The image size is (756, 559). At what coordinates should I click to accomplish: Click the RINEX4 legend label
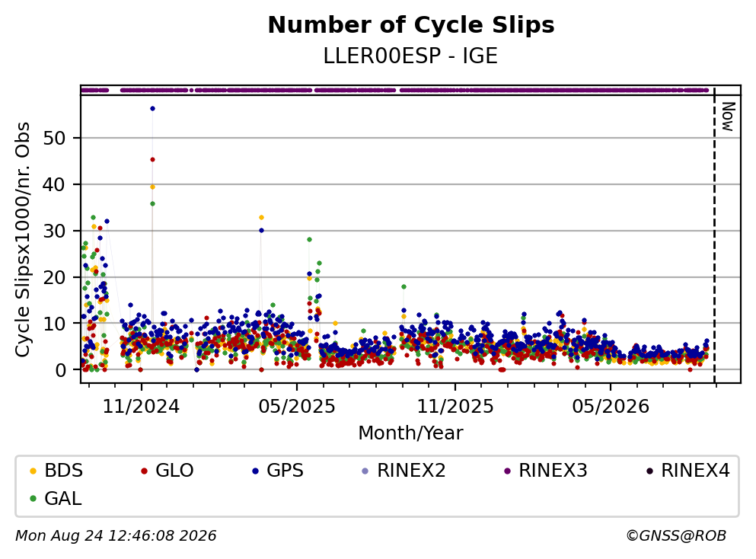click(695, 470)
